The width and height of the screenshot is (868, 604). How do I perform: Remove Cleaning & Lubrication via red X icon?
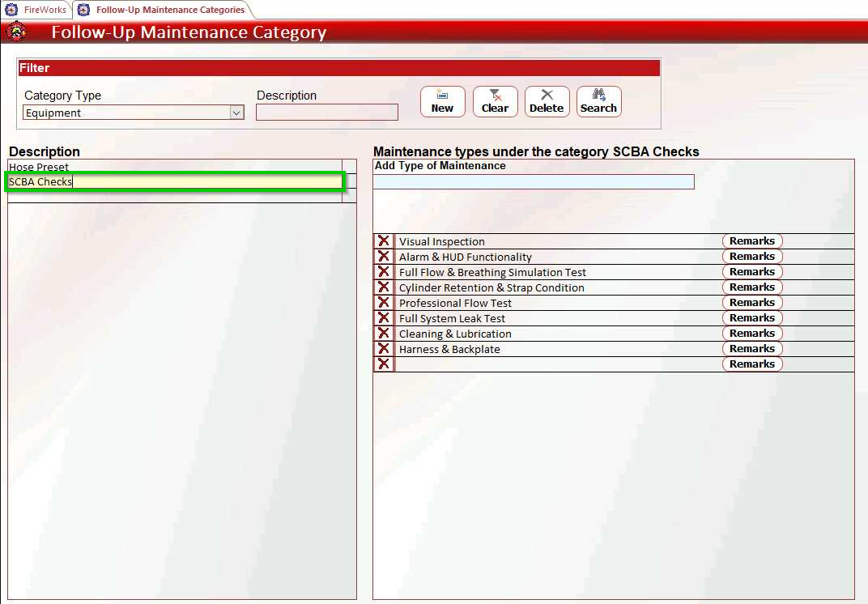point(383,333)
